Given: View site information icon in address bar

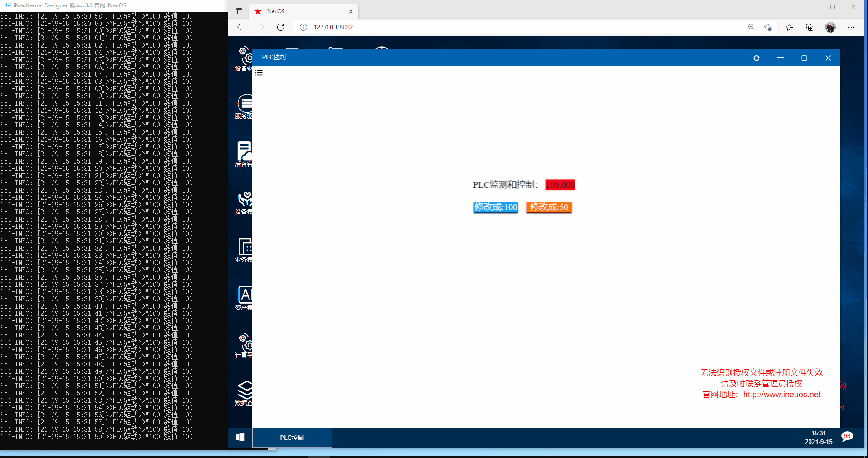Looking at the screenshot, I should tap(303, 27).
